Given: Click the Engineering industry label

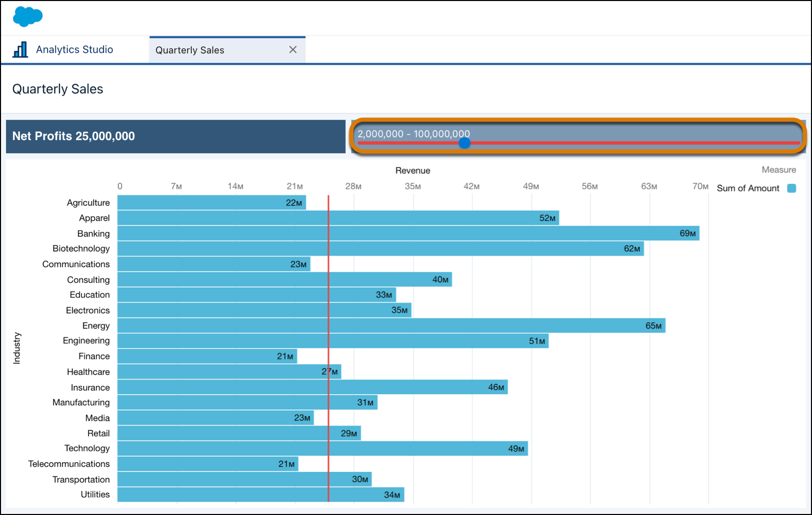Looking at the screenshot, I should coord(86,340).
